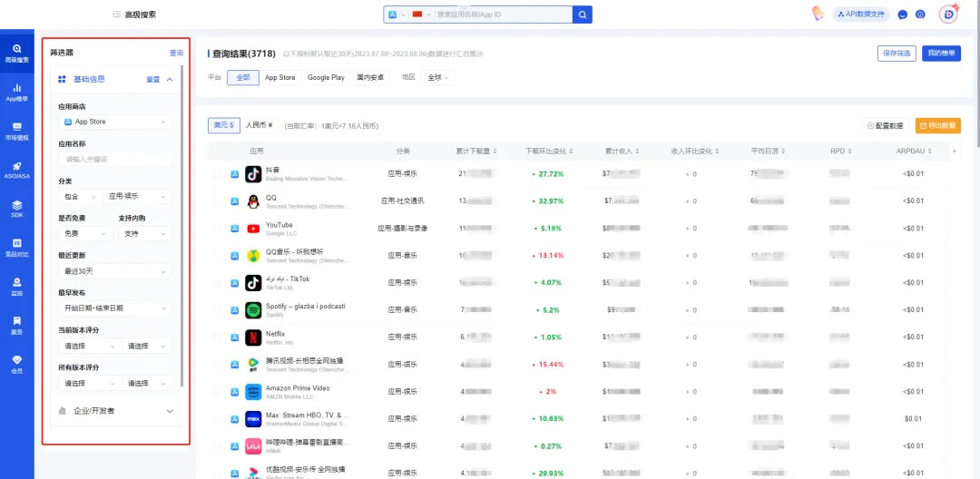Focus the top app name search field

click(x=503, y=15)
